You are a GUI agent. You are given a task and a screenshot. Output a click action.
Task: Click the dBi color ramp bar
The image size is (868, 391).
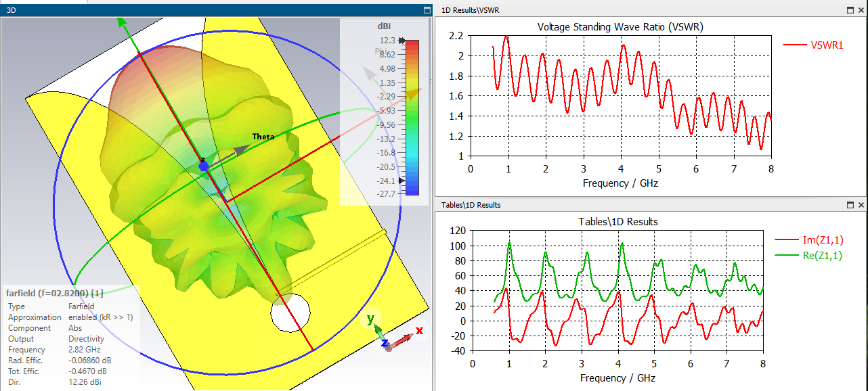412,117
